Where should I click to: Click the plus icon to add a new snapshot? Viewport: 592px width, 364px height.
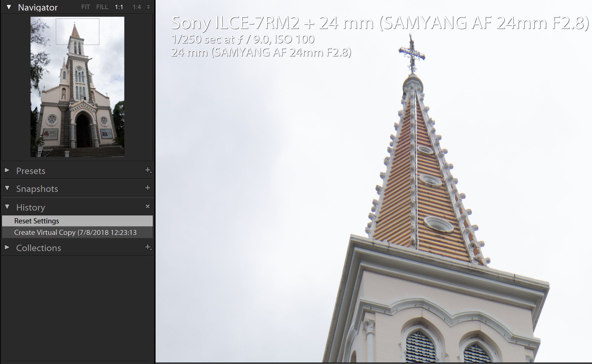[x=147, y=188]
